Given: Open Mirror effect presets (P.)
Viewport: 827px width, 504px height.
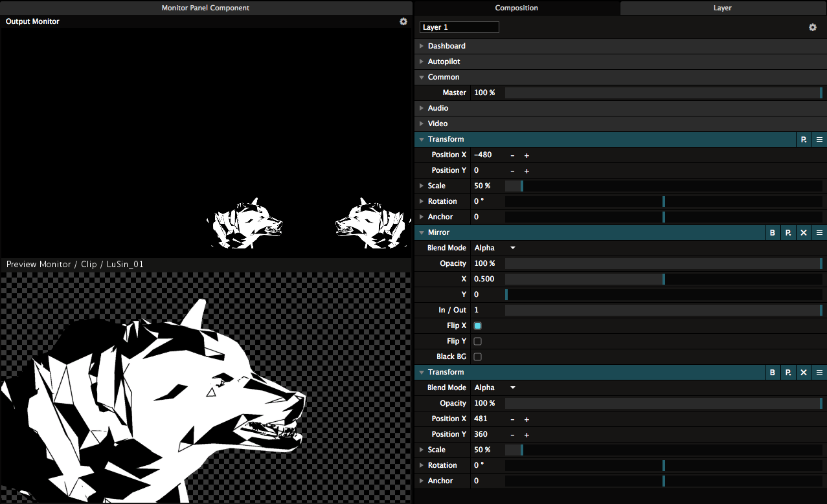Looking at the screenshot, I should (788, 232).
